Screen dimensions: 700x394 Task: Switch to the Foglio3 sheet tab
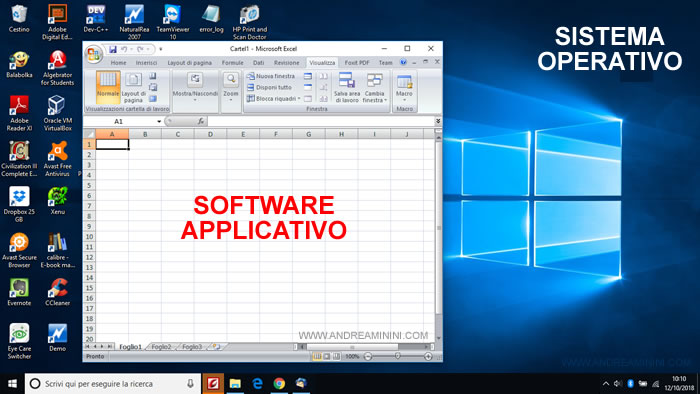click(x=192, y=346)
